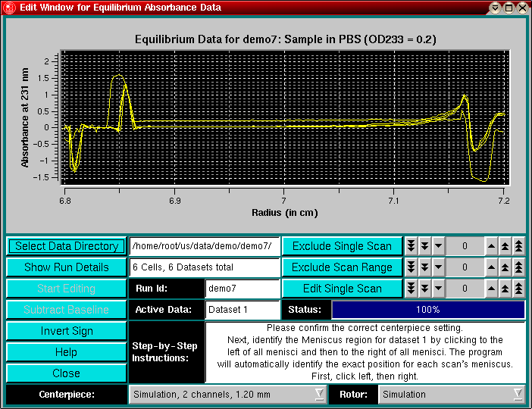Click double-up arrow in Edit Single Scan row

pyautogui.click(x=505, y=289)
